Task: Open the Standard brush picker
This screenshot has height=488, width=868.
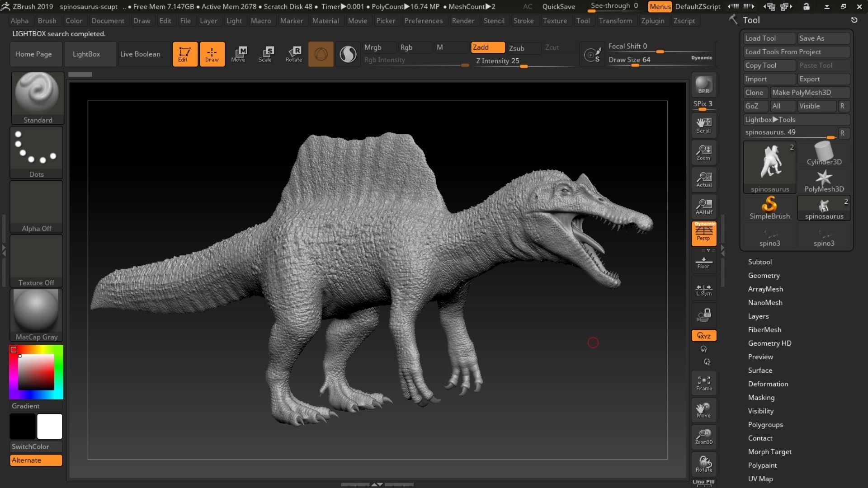Action: tap(38, 98)
